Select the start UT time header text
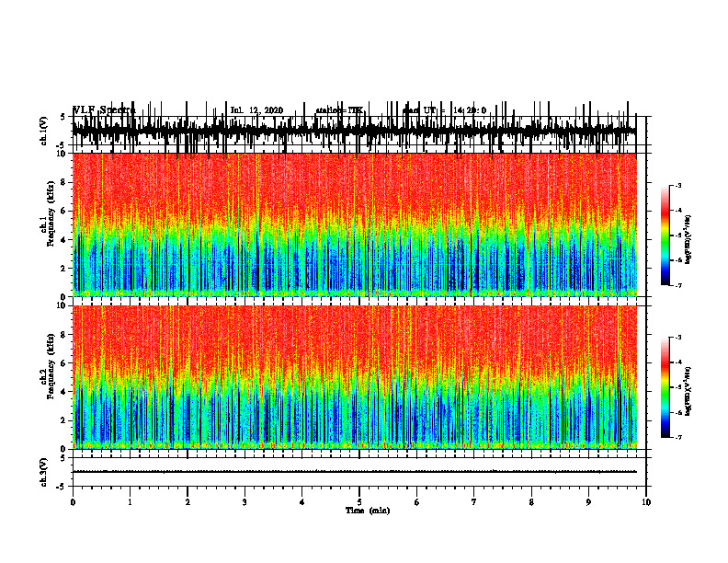This screenshot has width=728, height=563. coord(445,110)
